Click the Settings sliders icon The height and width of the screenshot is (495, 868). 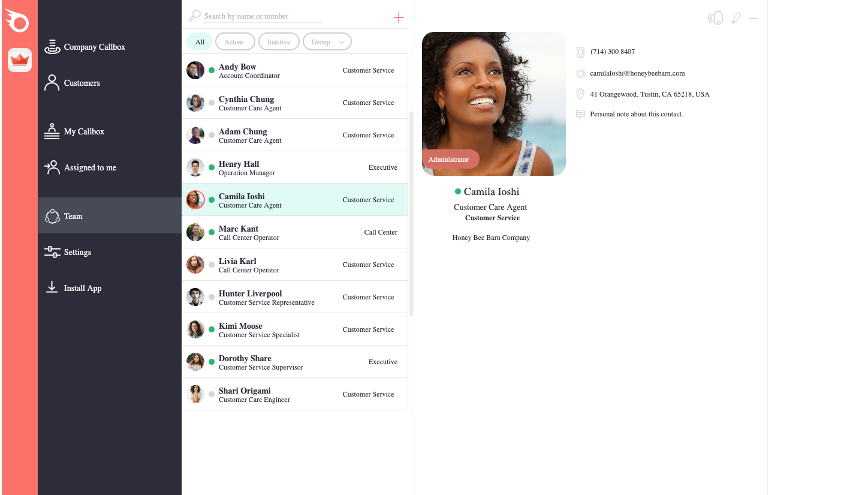pyautogui.click(x=52, y=252)
